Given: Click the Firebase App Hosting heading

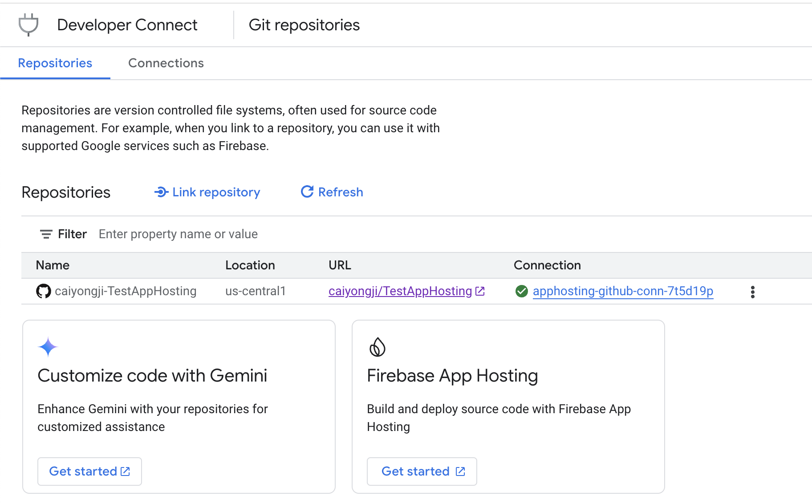Looking at the screenshot, I should 452,376.
